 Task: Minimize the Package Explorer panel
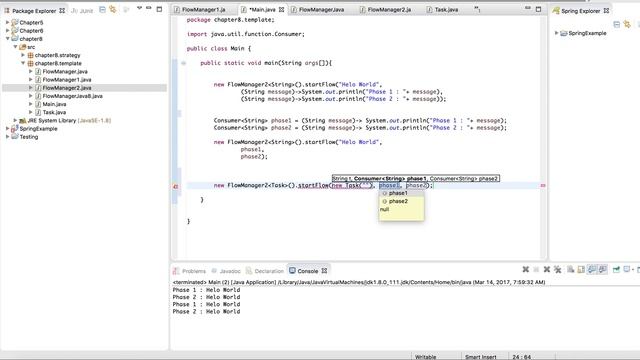click(149, 8)
